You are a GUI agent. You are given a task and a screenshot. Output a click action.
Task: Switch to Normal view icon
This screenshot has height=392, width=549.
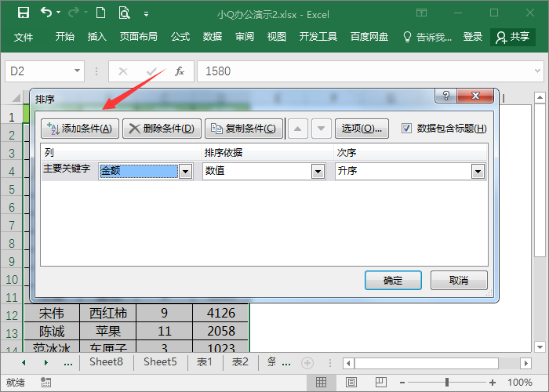click(321, 383)
